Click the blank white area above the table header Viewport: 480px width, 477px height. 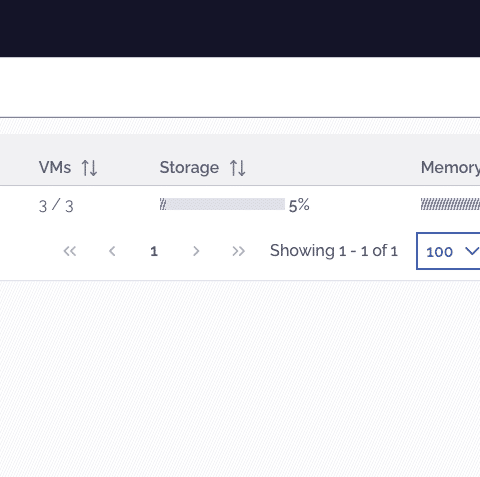(240, 87)
